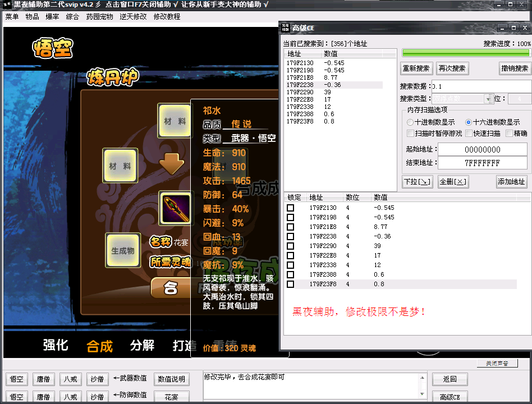Screen dimensions: 532x404
Task: Lock address 179F2290 checkbox
Action: click(x=291, y=246)
